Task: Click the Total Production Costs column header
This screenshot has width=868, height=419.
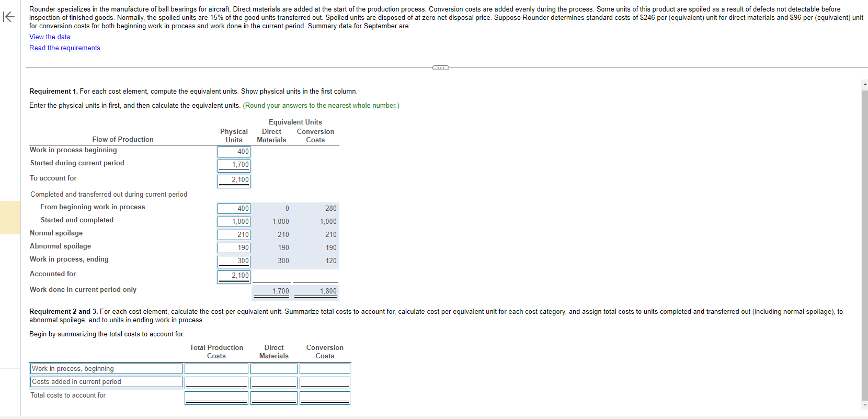Action: [x=216, y=352]
